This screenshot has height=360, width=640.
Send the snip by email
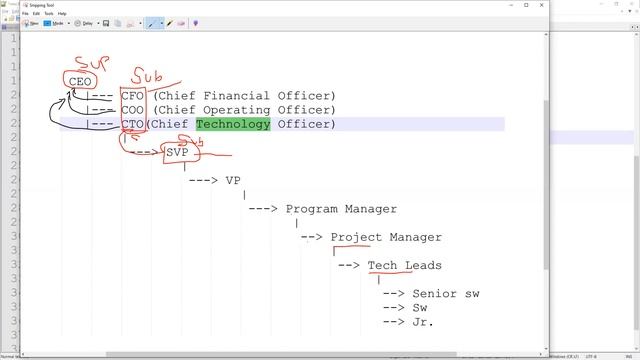click(x=131, y=24)
